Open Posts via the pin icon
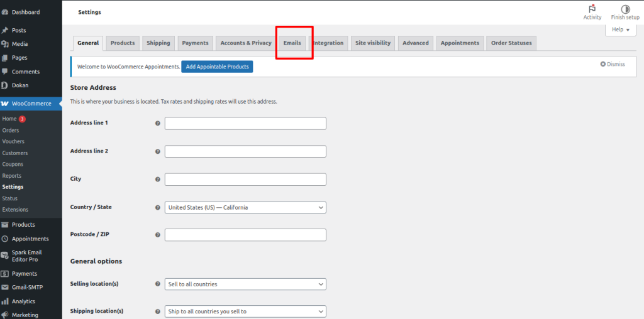This screenshot has width=644, height=319. (x=5, y=30)
